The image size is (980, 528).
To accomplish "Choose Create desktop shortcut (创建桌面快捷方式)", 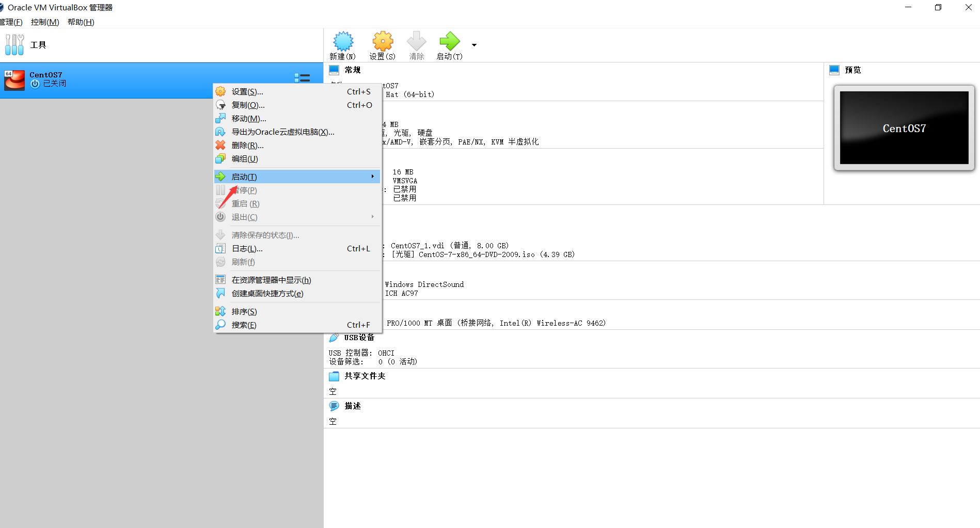I will pyautogui.click(x=298, y=294).
